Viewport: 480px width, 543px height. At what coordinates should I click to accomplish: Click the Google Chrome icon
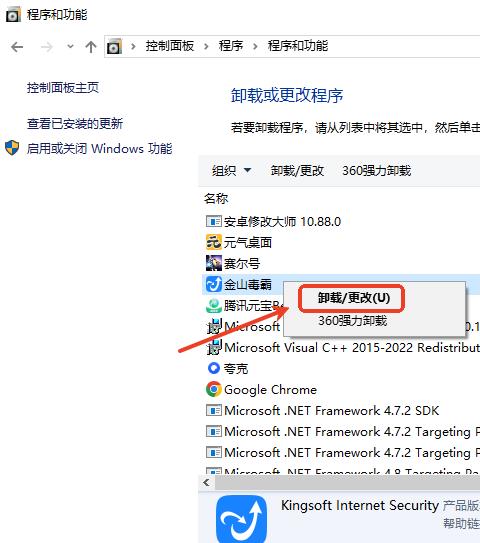tap(214, 389)
